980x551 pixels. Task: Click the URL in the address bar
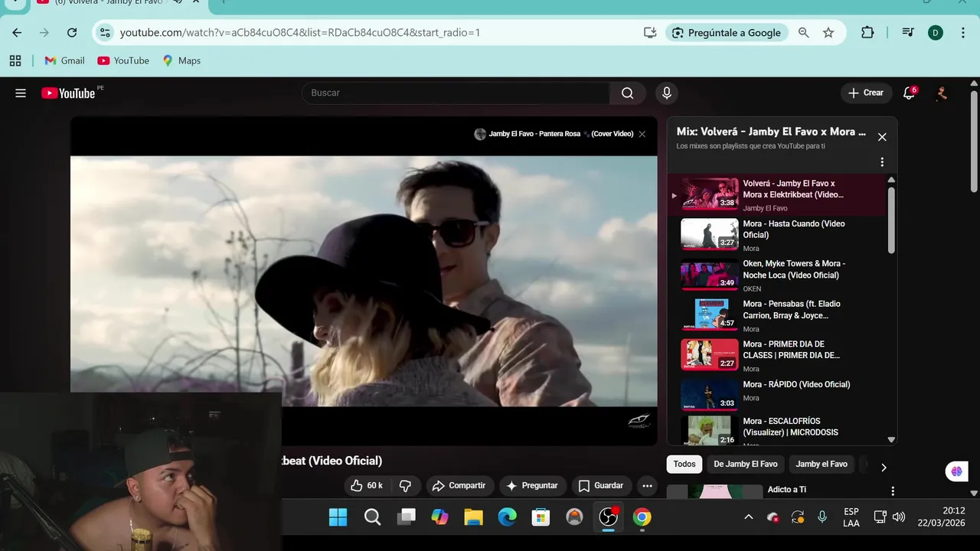click(300, 32)
